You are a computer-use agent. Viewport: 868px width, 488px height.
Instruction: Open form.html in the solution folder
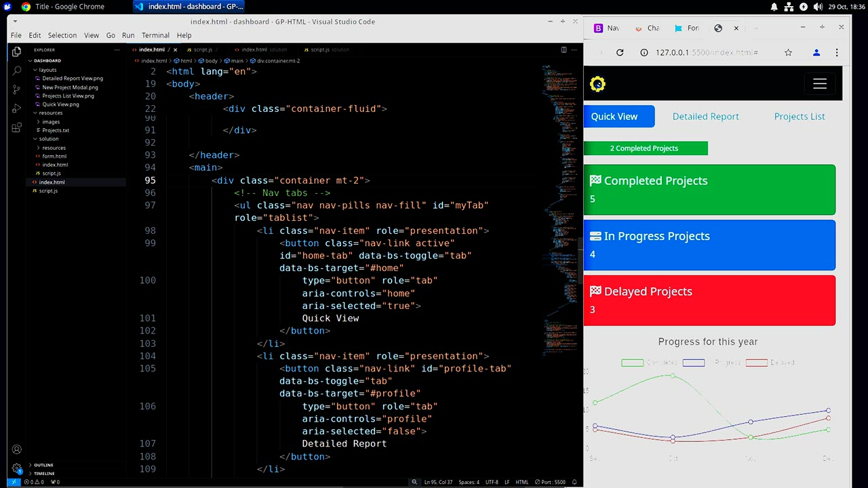[x=54, y=157]
